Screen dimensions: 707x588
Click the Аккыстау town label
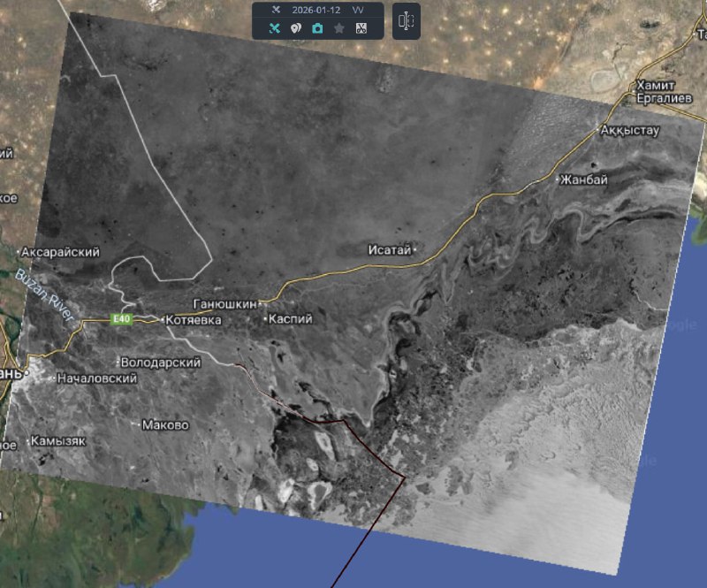coord(629,131)
